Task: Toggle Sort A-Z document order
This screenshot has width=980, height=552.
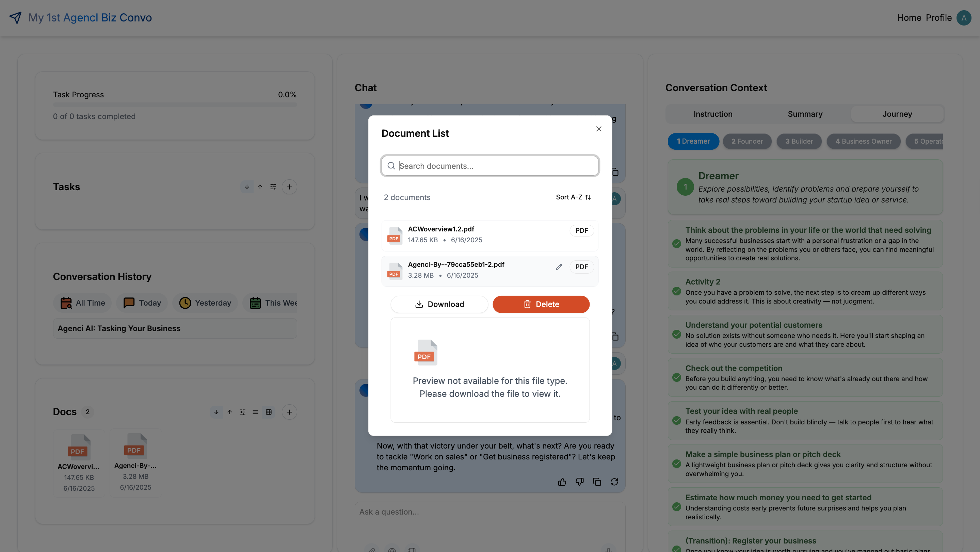Action: click(x=573, y=197)
